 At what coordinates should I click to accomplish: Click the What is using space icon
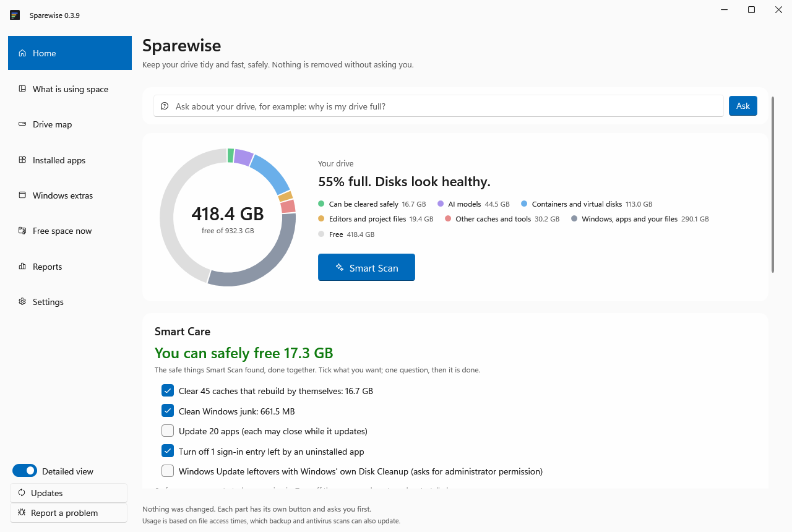point(22,89)
